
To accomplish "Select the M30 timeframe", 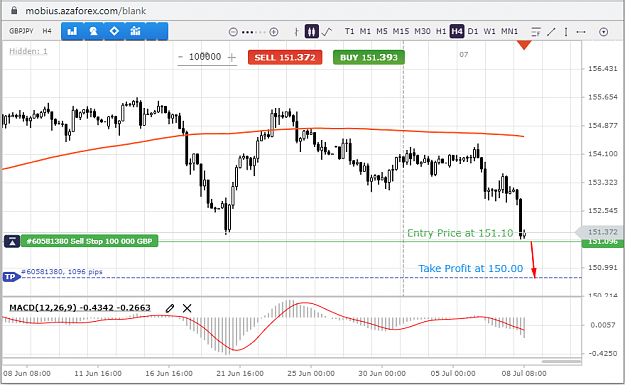I will [x=422, y=31].
